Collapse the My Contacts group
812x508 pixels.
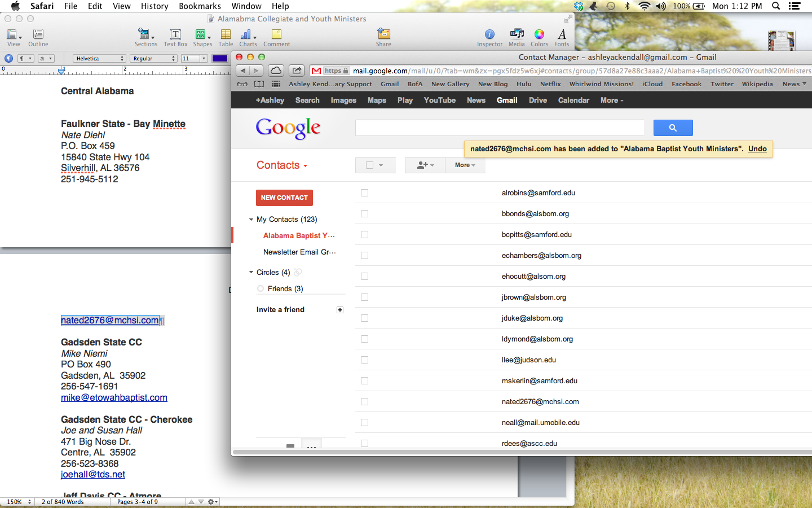click(251, 220)
